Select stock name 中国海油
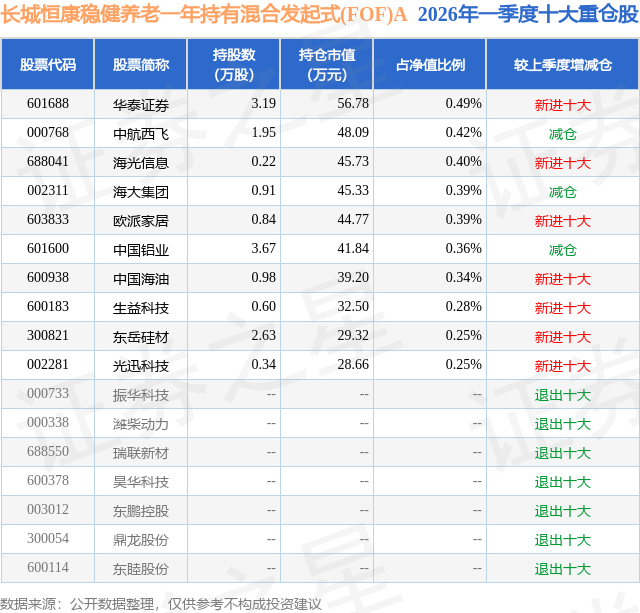Image resolution: width=640 pixels, height=613 pixels. pyautogui.click(x=141, y=279)
